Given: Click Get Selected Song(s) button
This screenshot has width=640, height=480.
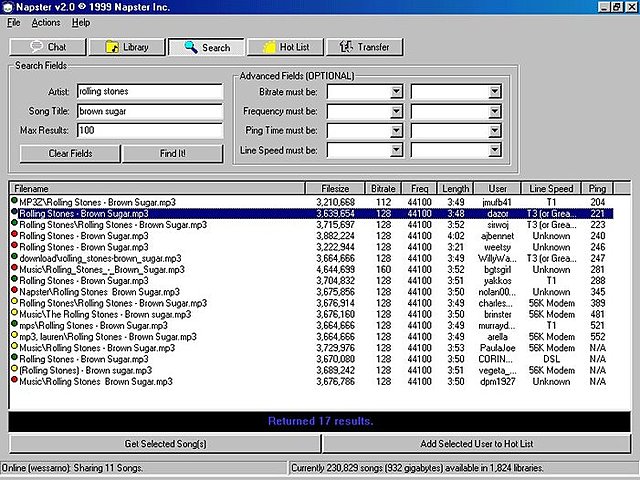Looking at the screenshot, I should [165, 444].
